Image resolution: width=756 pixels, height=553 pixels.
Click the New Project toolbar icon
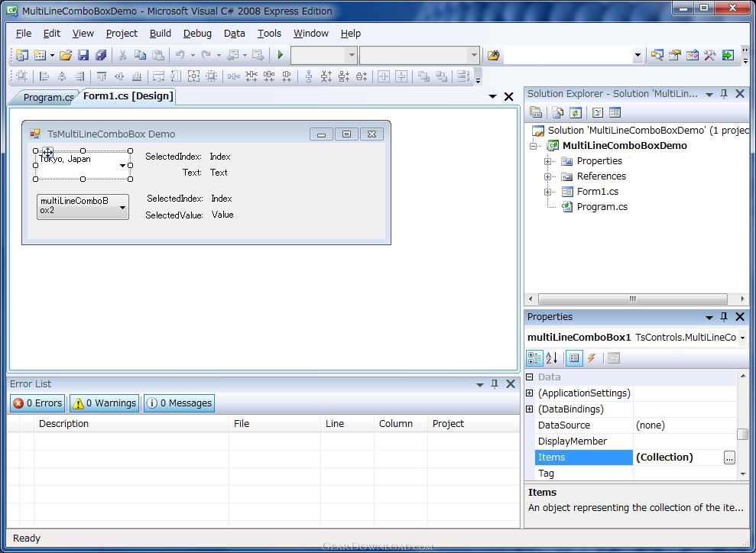point(21,56)
